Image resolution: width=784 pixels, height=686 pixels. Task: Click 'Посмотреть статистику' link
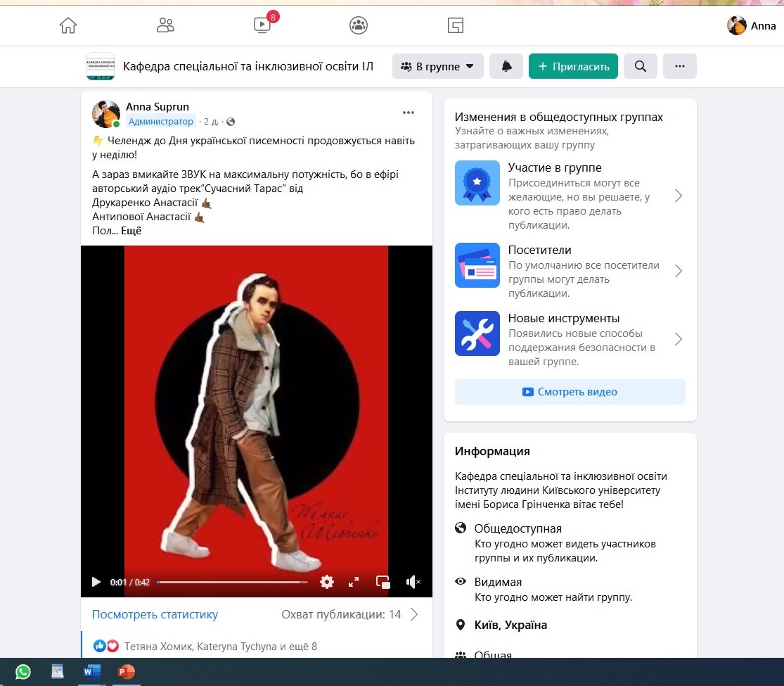click(x=155, y=614)
